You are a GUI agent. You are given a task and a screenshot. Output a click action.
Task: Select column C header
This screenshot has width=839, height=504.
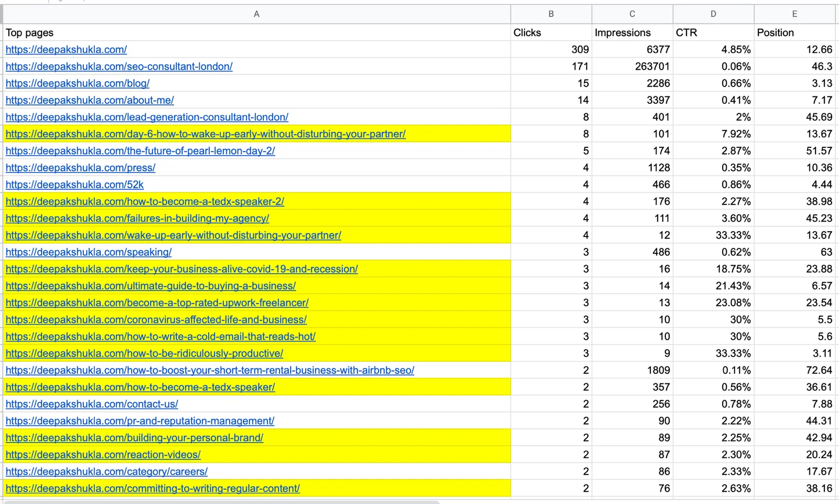point(632,14)
